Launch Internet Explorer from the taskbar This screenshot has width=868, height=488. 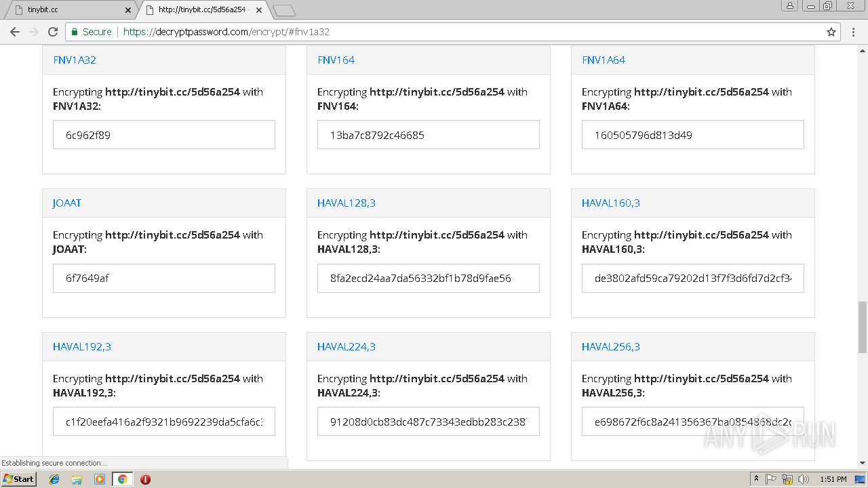pos(54,479)
